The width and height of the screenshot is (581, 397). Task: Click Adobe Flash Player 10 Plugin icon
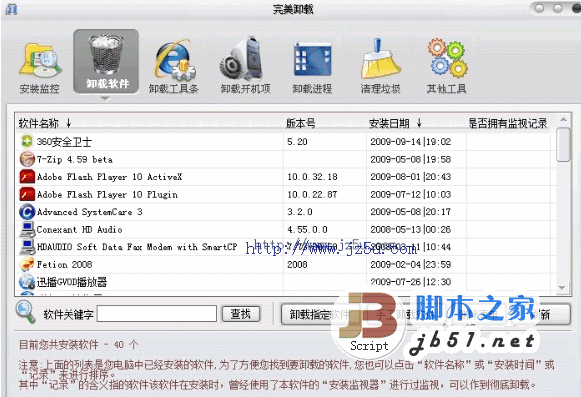(27, 194)
